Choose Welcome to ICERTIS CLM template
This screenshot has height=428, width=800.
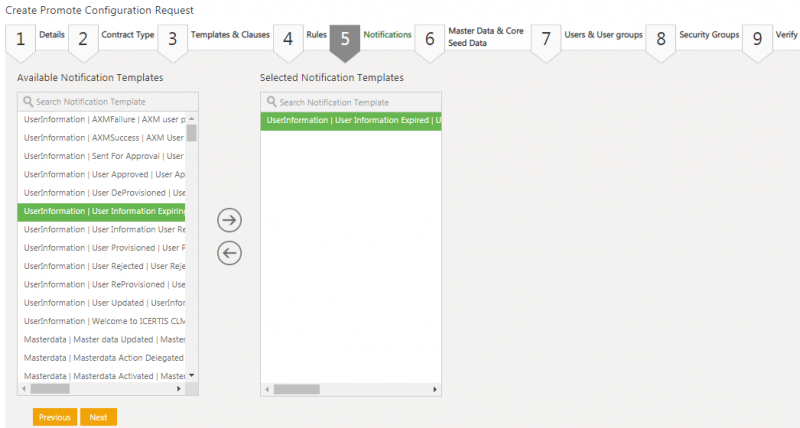point(102,321)
